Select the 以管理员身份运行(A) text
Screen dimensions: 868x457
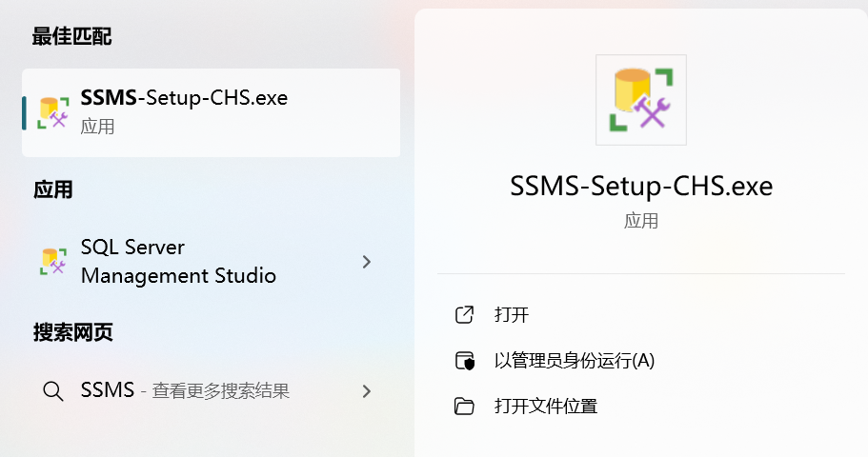(575, 361)
